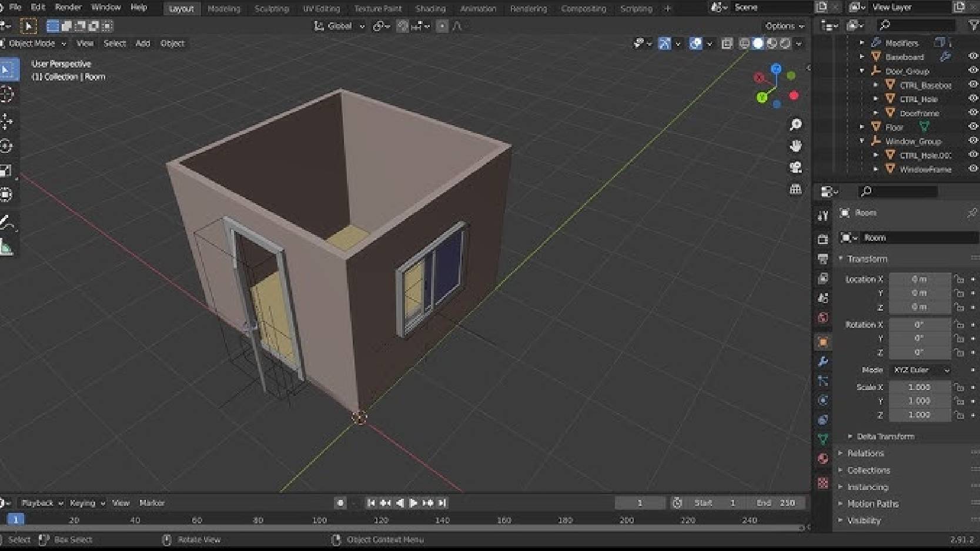Switch to the Shading workspace tab
980x551 pixels.
431,8
